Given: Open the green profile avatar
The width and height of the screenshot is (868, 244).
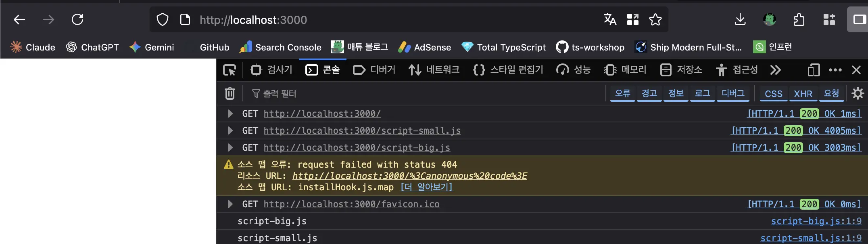Looking at the screenshot, I should point(770,19).
